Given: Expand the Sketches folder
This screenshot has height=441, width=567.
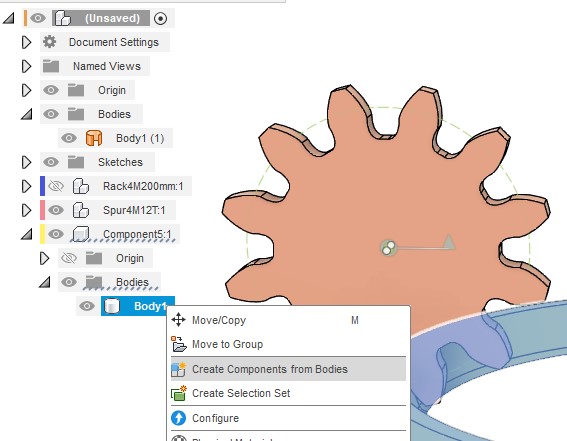Looking at the screenshot, I should click(26, 162).
